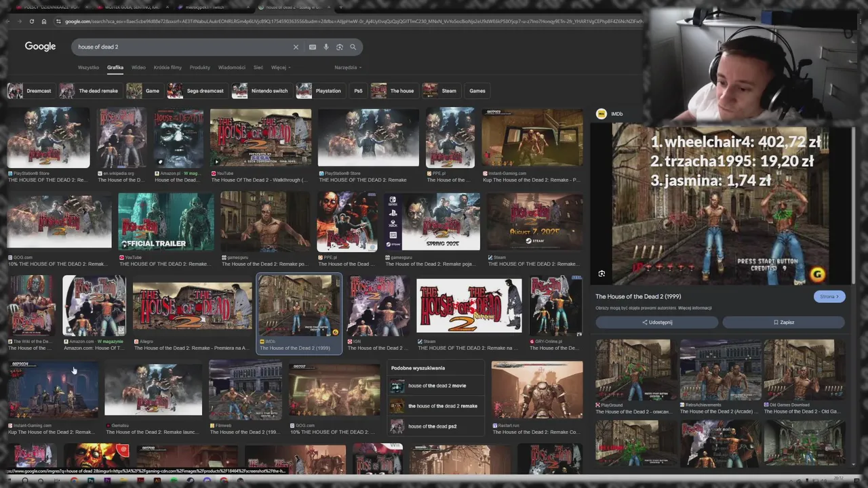Select the Playstation filter chip

coord(319,91)
